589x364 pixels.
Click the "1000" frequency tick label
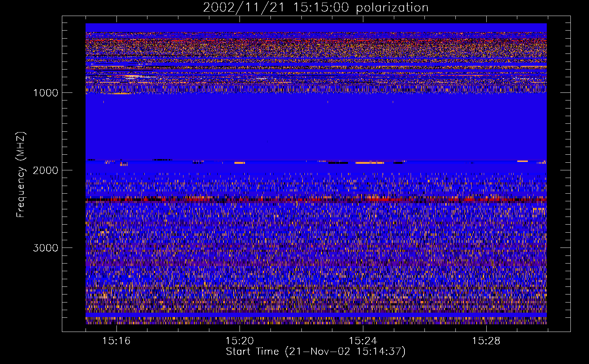[x=46, y=93]
